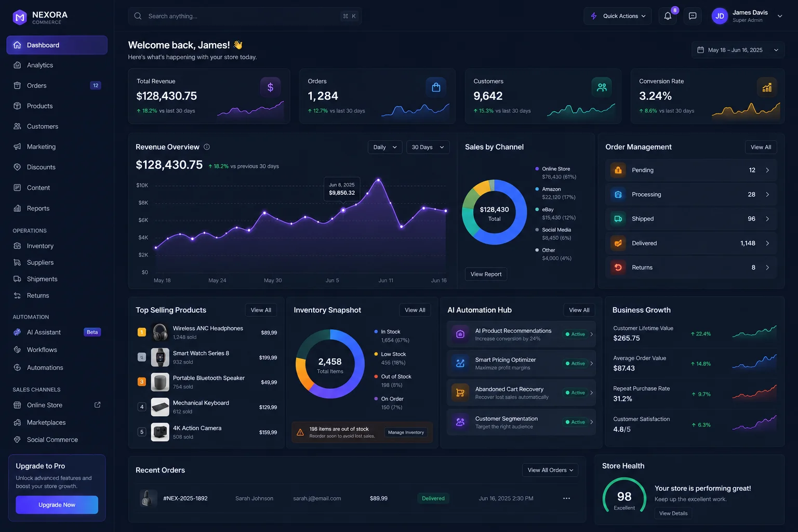Click the calendar icon in date range

point(700,50)
